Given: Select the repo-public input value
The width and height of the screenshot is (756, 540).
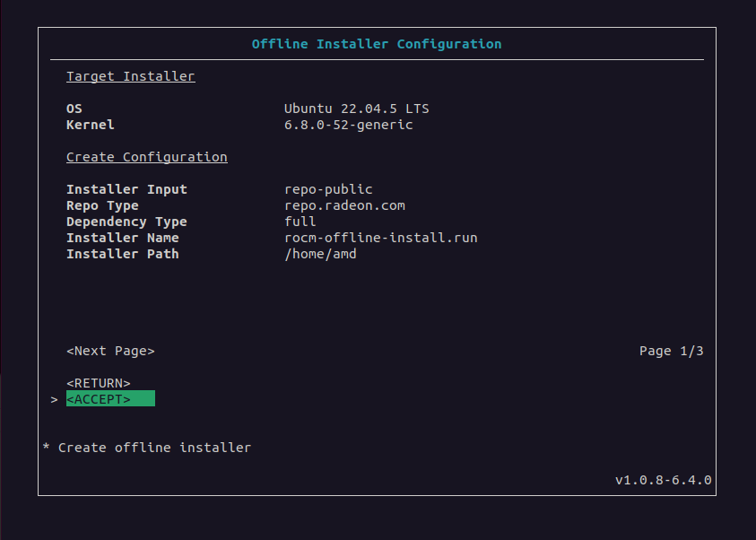Looking at the screenshot, I should 328,189.
